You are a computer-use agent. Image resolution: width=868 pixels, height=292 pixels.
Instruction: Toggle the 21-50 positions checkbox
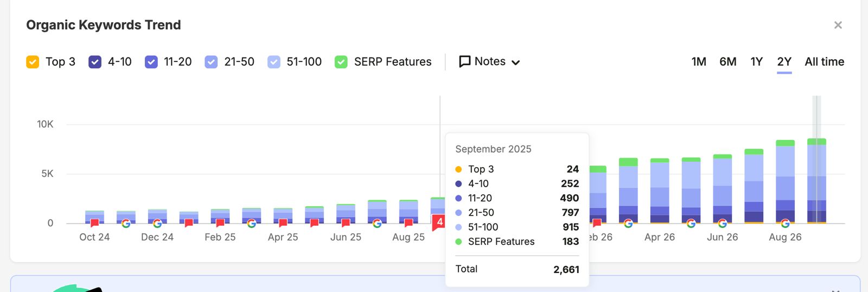pos(211,62)
